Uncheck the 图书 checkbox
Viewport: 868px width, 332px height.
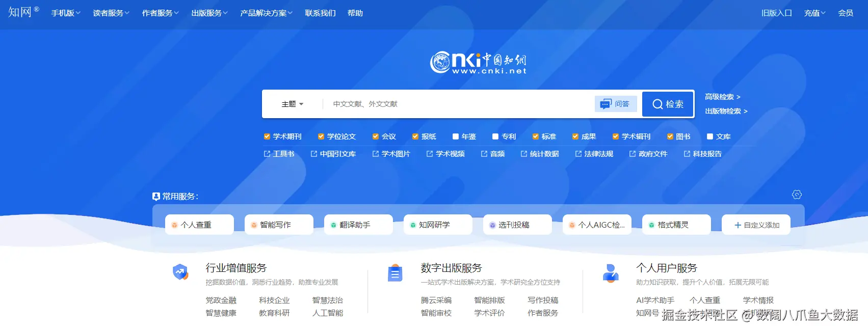click(x=670, y=136)
